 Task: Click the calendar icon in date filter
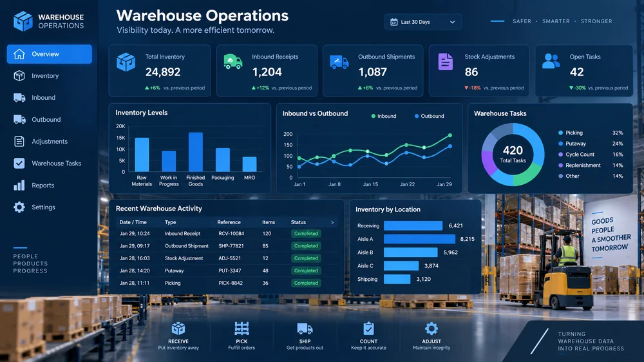tap(394, 22)
